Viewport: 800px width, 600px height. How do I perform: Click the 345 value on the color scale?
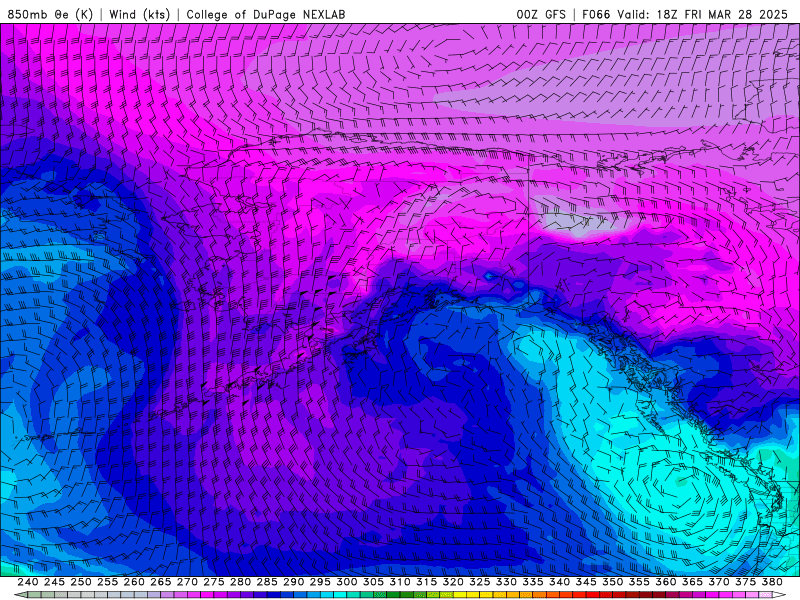pyautogui.click(x=586, y=582)
